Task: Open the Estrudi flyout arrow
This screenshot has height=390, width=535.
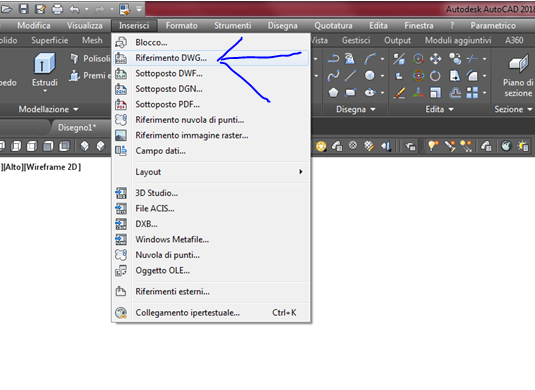Action: click(x=45, y=91)
